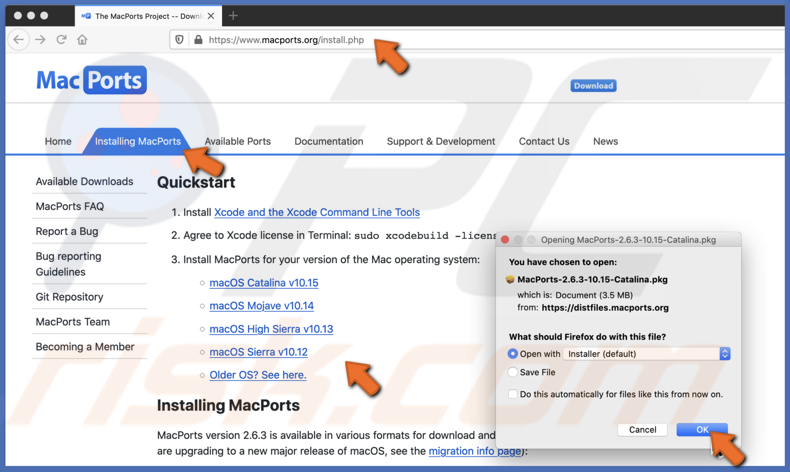Open the Support & Development tab
This screenshot has height=472, width=790.
point(441,142)
